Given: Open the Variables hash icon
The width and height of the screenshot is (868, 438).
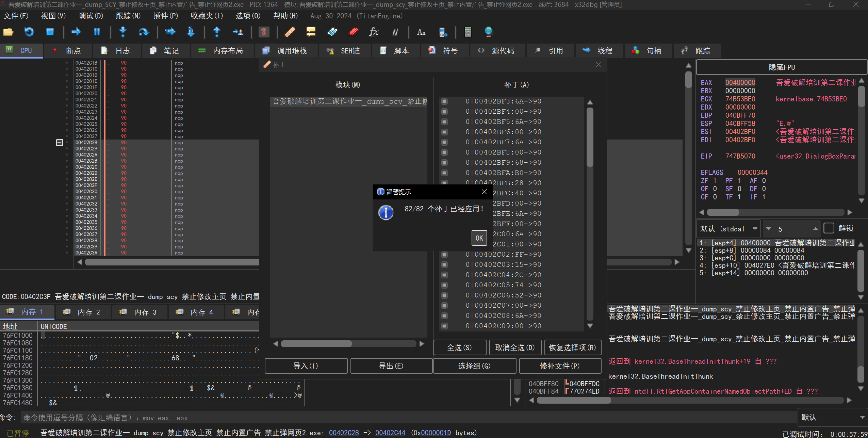Looking at the screenshot, I should point(395,32).
